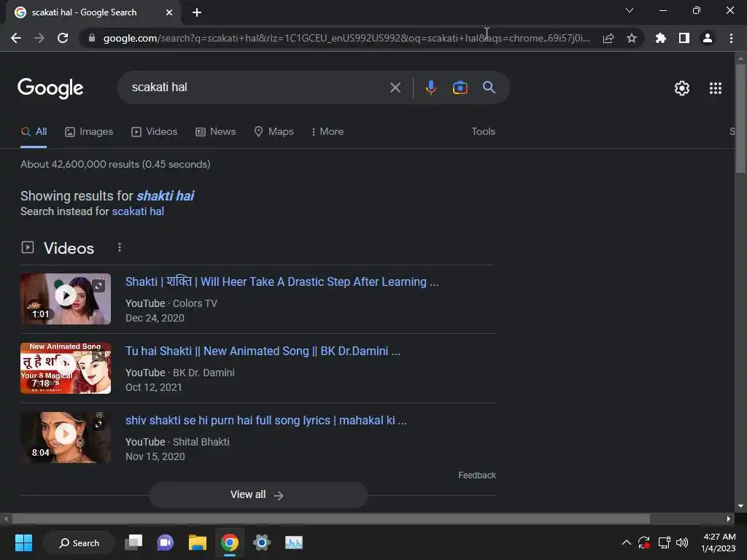Click the View all videos button
747x560 pixels.
[258, 495]
